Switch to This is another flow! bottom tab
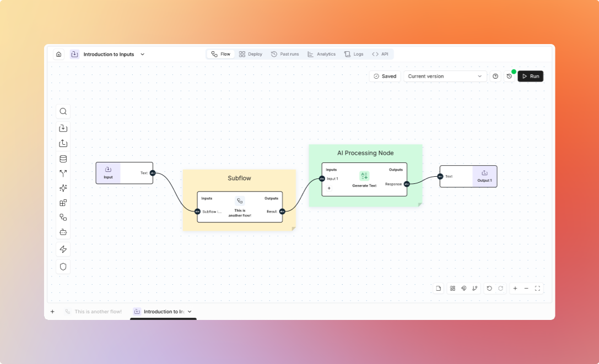The height and width of the screenshot is (364, 599). (94, 312)
